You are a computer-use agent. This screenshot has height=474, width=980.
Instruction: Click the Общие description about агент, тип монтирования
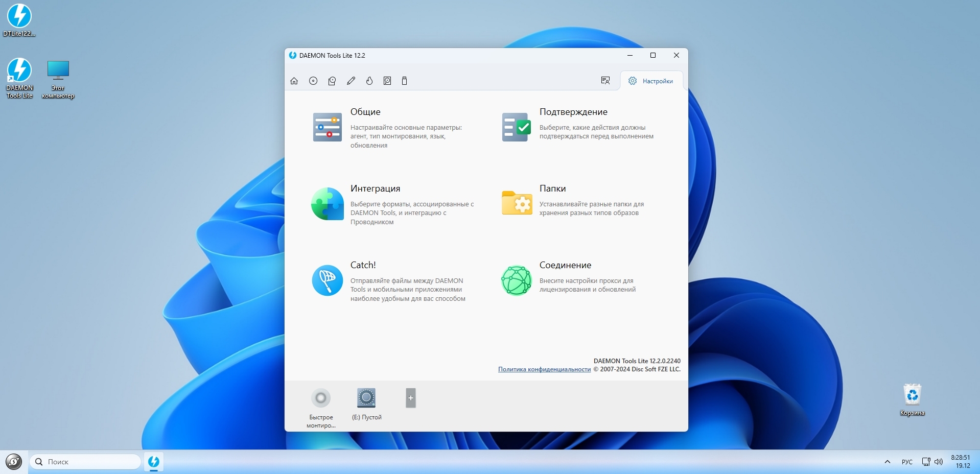406,136
